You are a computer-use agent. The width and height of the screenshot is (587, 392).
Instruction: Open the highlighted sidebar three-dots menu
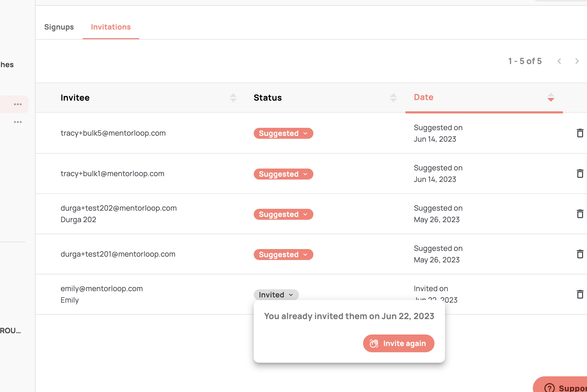coord(18,104)
